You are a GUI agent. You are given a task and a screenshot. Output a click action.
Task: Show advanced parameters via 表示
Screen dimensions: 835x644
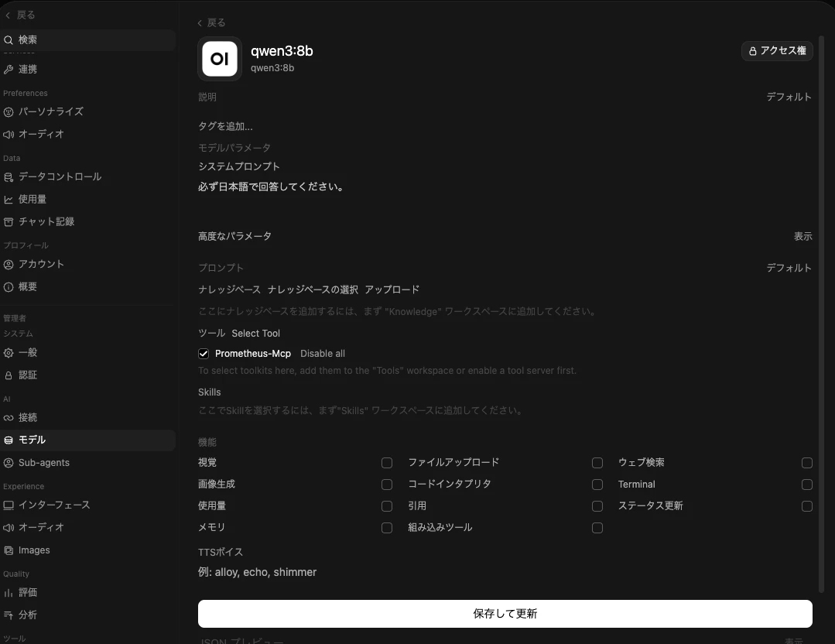point(803,237)
